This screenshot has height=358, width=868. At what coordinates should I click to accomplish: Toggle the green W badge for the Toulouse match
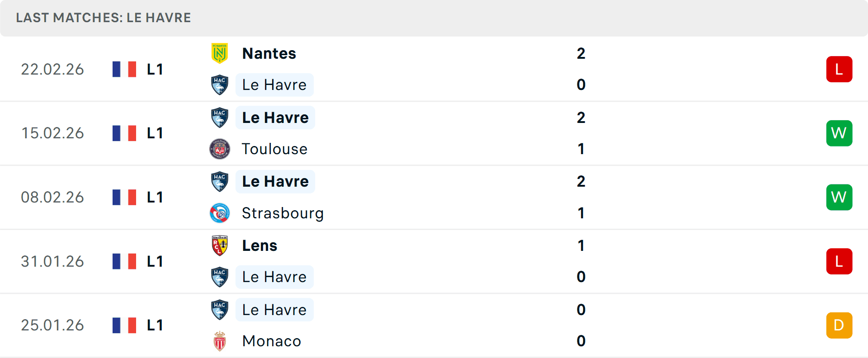click(x=839, y=133)
